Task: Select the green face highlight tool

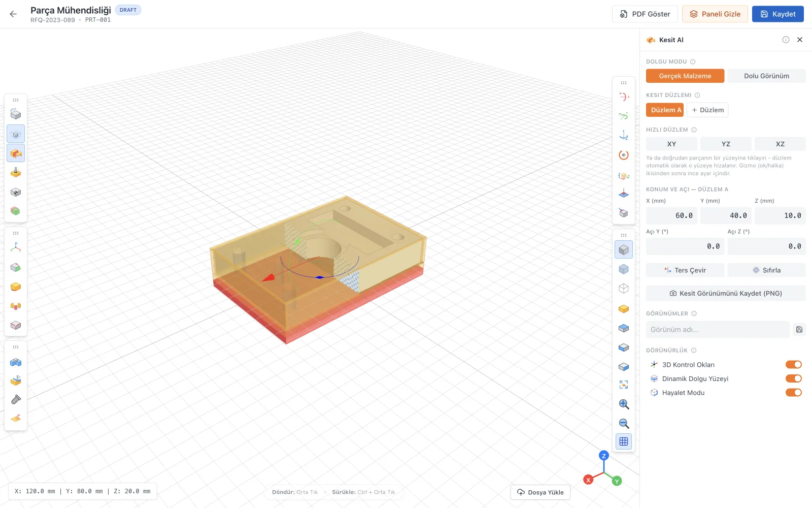Action: (16, 267)
